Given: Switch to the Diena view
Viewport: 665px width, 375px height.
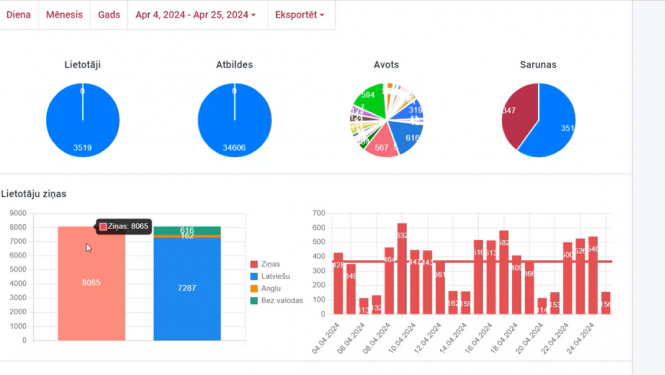Looking at the screenshot, I should (19, 15).
